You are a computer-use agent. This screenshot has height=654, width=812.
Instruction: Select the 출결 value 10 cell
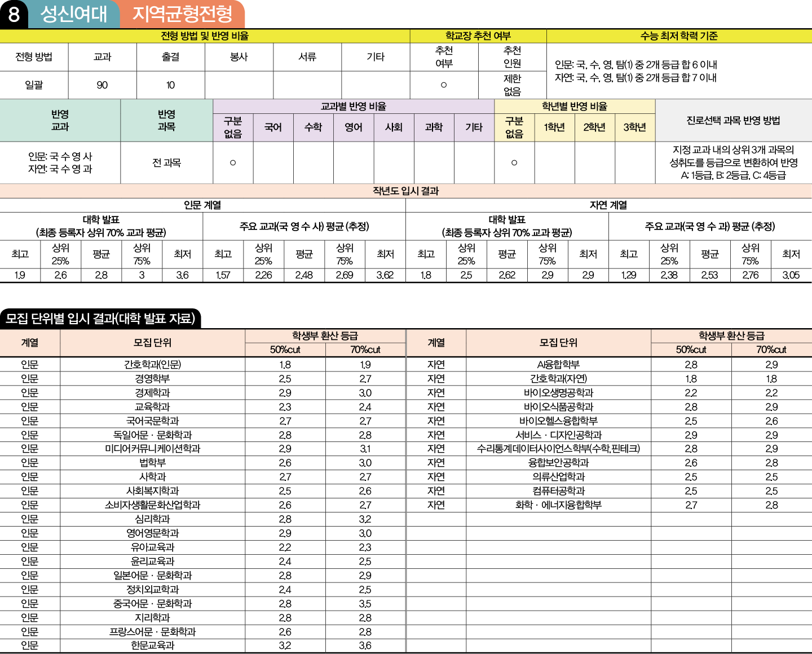tap(170, 85)
